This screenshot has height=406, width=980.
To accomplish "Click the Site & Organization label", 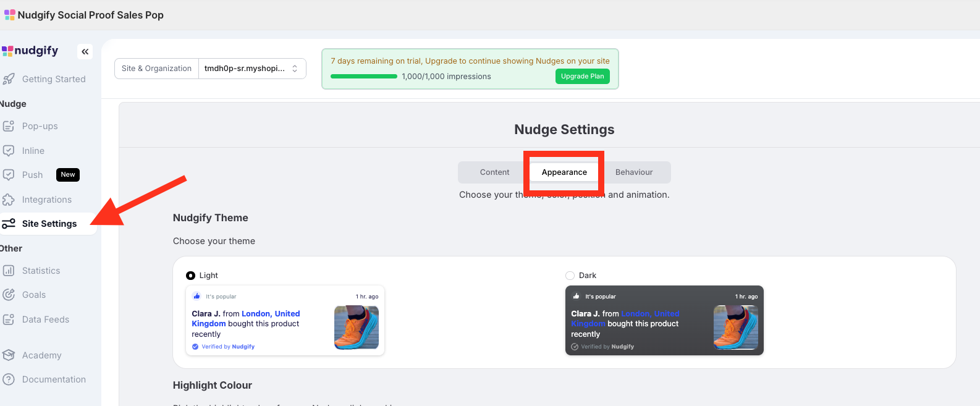I will (x=156, y=69).
